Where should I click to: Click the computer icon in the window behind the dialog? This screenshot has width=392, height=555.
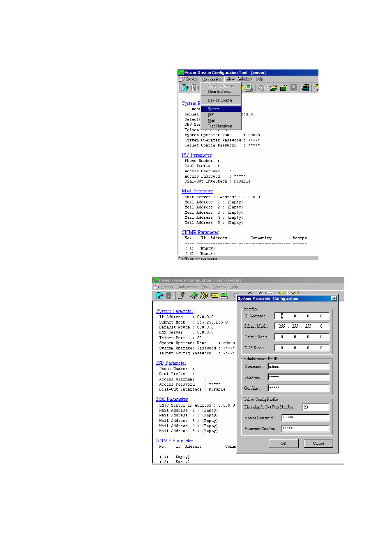coord(224,296)
